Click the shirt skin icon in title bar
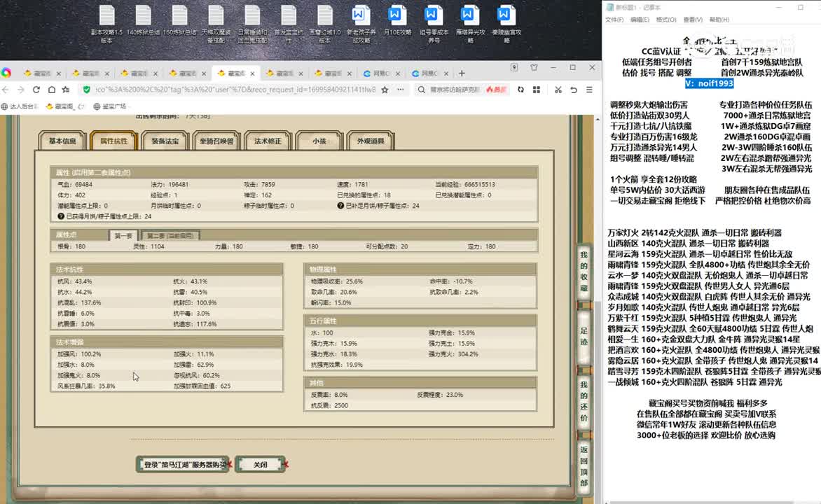821x504 pixels. tap(534, 67)
